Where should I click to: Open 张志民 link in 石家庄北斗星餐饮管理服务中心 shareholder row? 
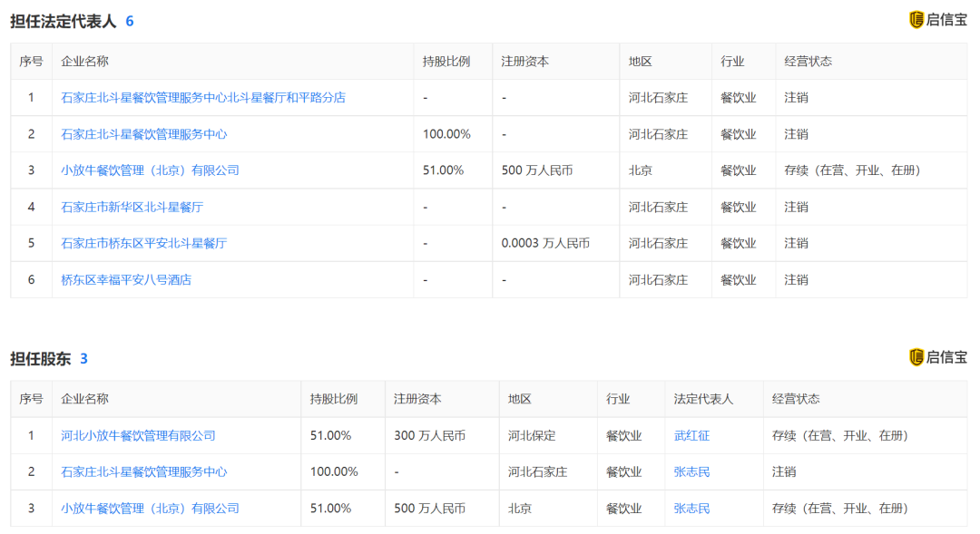coord(691,471)
